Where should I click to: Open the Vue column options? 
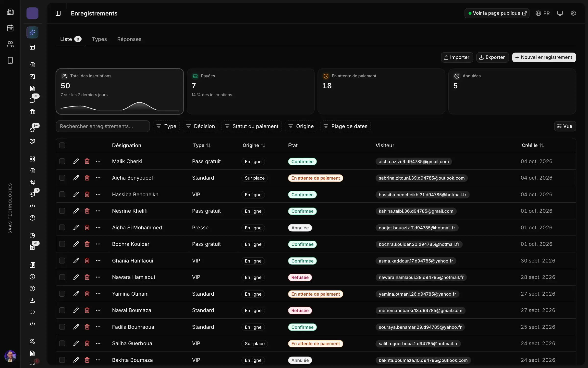pos(565,126)
